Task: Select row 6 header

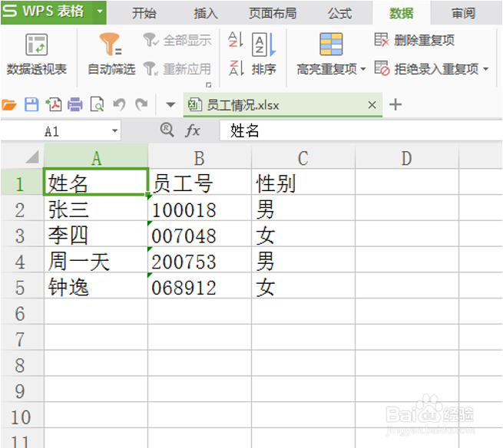Action: [x=22, y=311]
